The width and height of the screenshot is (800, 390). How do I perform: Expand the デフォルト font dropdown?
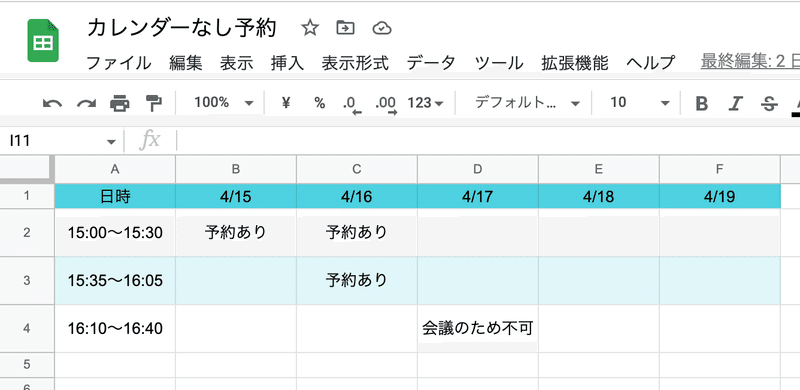click(x=528, y=103)
